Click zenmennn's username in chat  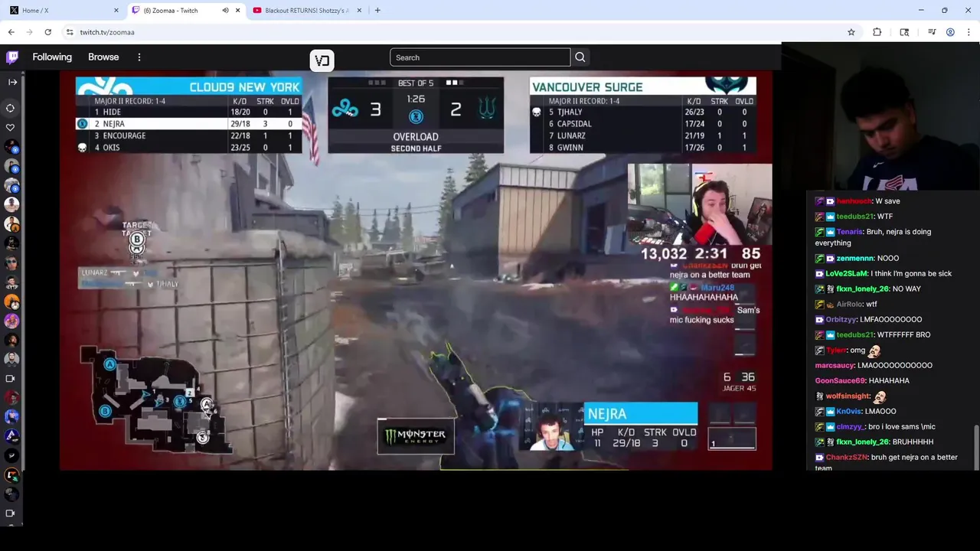coord(857,259)
